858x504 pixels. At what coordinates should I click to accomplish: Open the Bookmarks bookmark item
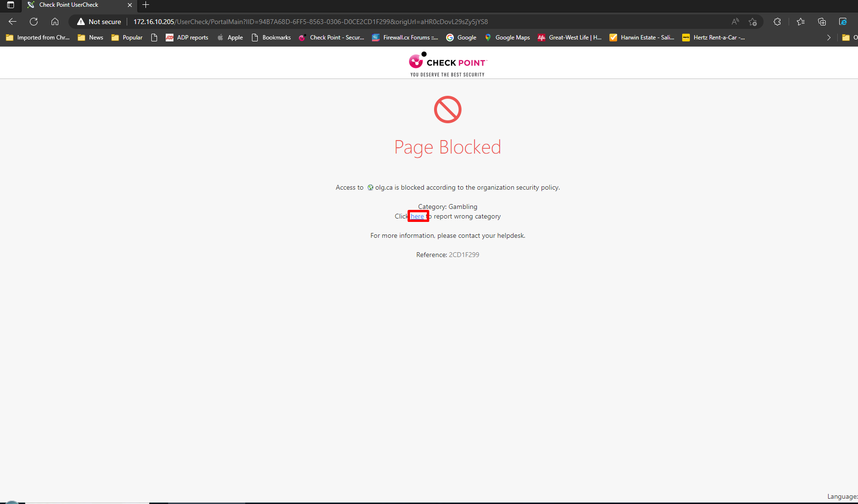point(271,38)
